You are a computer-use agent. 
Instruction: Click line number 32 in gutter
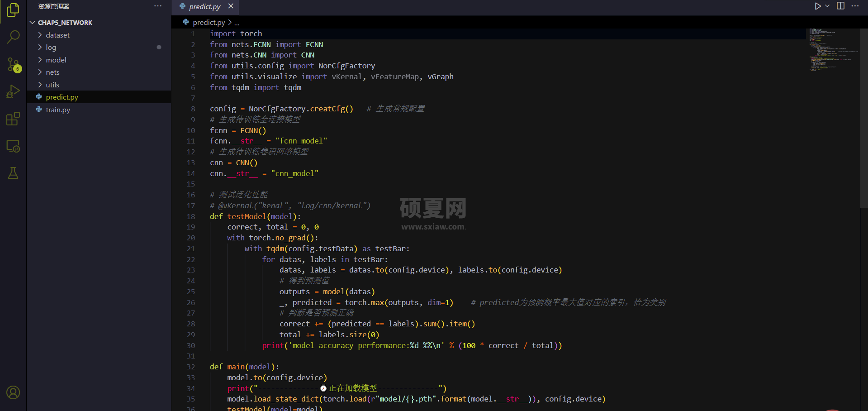[x=191, y=367]
